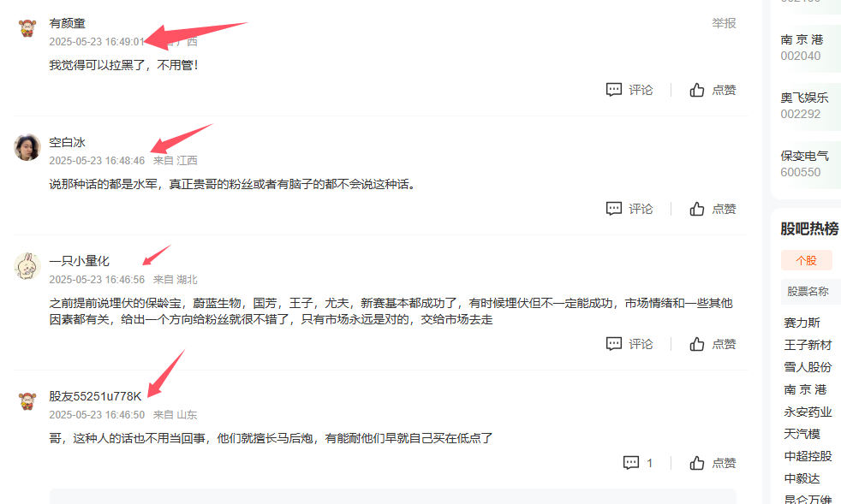The height and width of the screenshot is (504, 841).
Task: Open 王子新材 in the hot list
Action: [808, 345]
